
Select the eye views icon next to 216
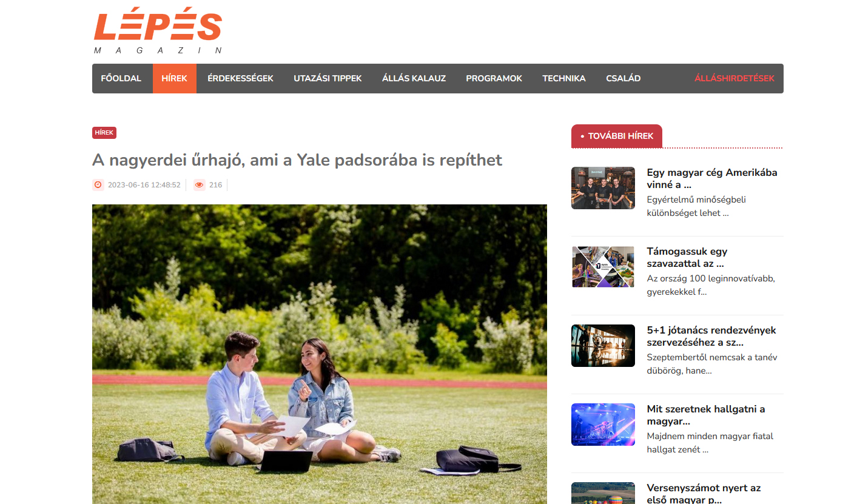(x=199, y=185)
